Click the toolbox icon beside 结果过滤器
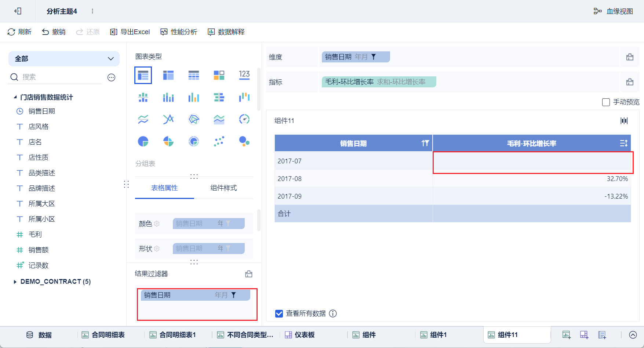The height and width of the screenshot is (348, 644). [x=249, y=274]
